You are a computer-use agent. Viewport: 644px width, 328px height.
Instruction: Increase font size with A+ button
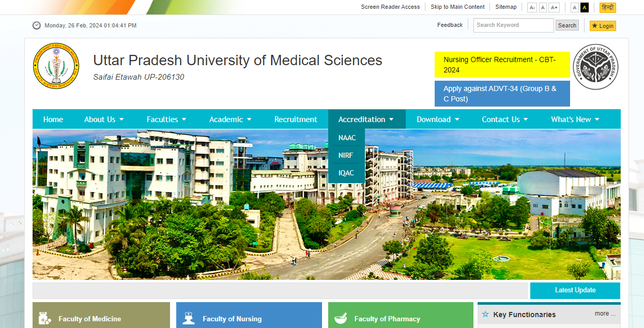click(x=554, y=7)
